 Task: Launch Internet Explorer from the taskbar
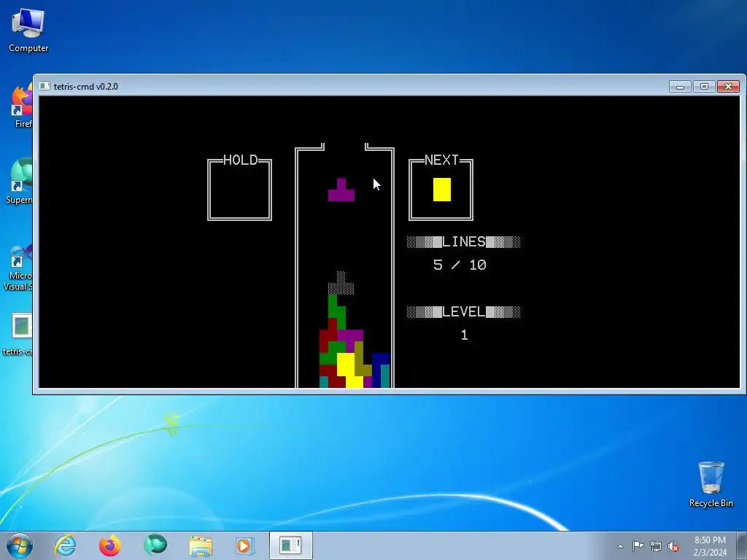coord(65,545)
